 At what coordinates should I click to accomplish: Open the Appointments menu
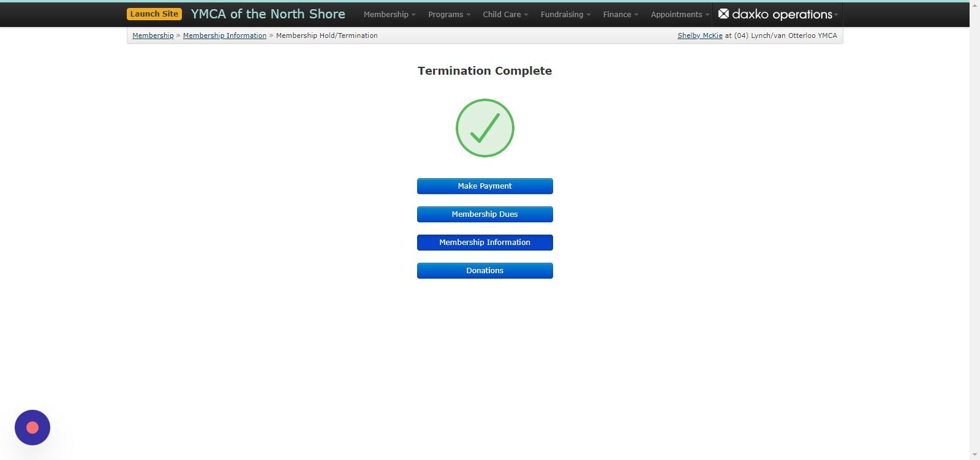tap(680, 14)
